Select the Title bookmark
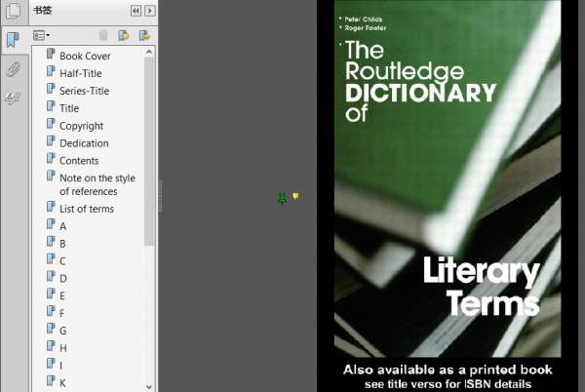585x392 pixels. (x=69, y=108)
